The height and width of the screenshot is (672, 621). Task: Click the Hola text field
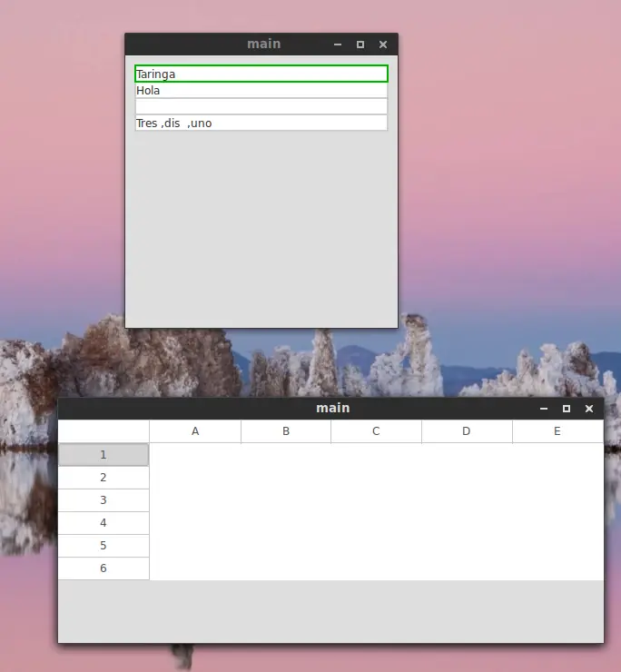261,90
